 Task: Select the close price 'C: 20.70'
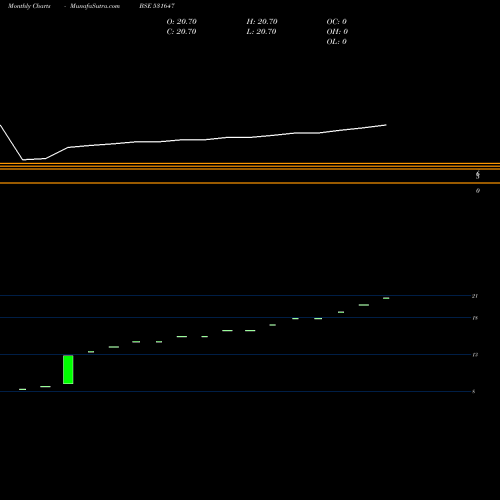[x=181, y=32]
